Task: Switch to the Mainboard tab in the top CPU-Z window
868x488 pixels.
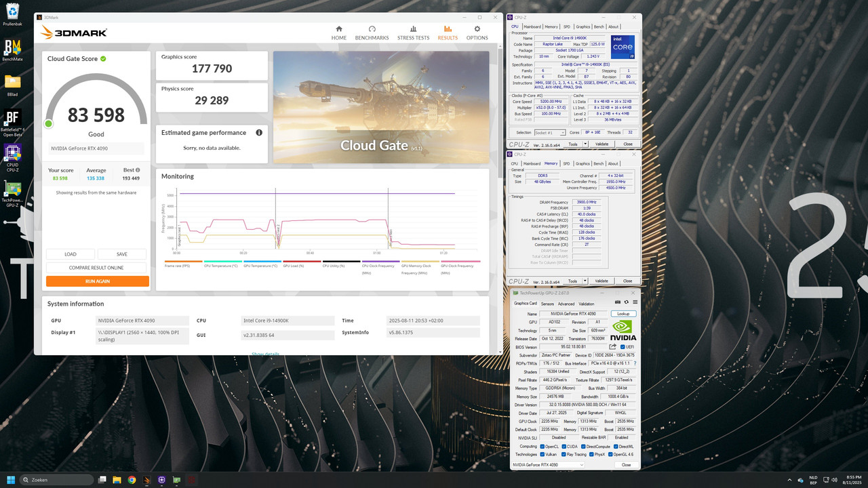Action: point(532,27)
